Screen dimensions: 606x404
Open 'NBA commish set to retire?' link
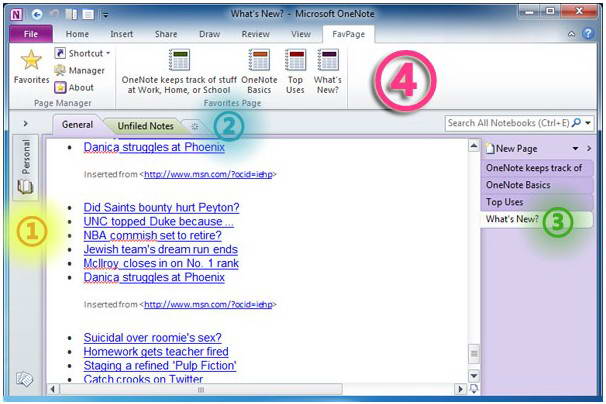coord(153,235)
